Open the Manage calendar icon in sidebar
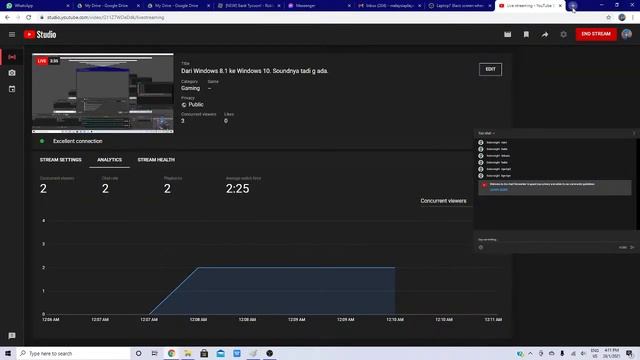The image size is (640, 360). [x=12, y=89]
